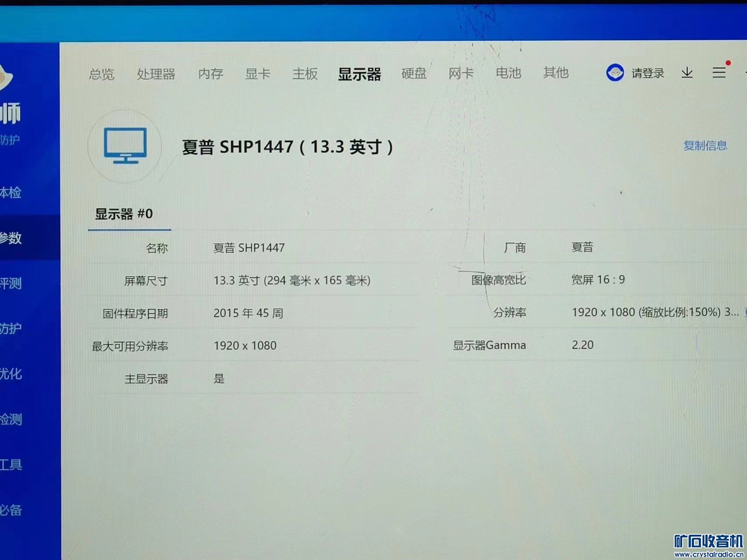Click the 复制信息 copy info link
Viewport: 747px width, 560px height.
[x=705, y=145]
